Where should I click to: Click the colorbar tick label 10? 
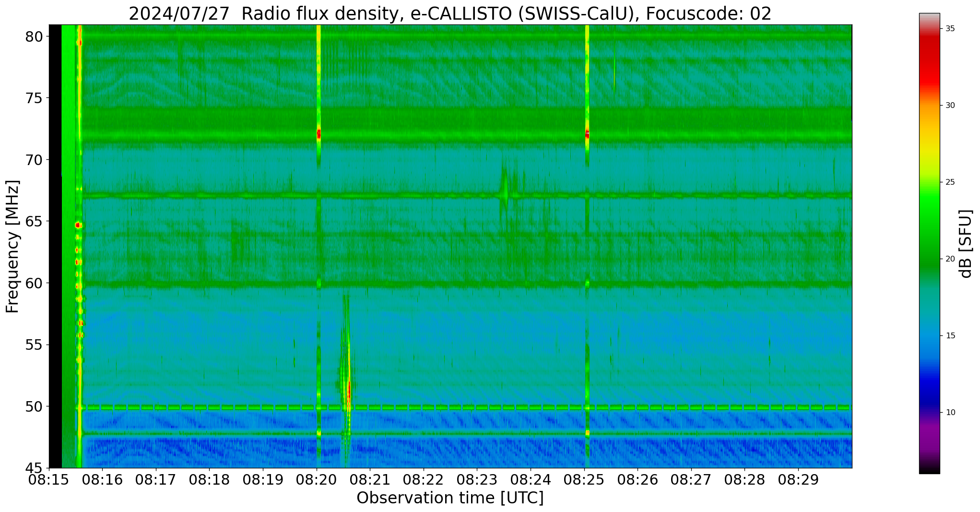tap(949, 413)
